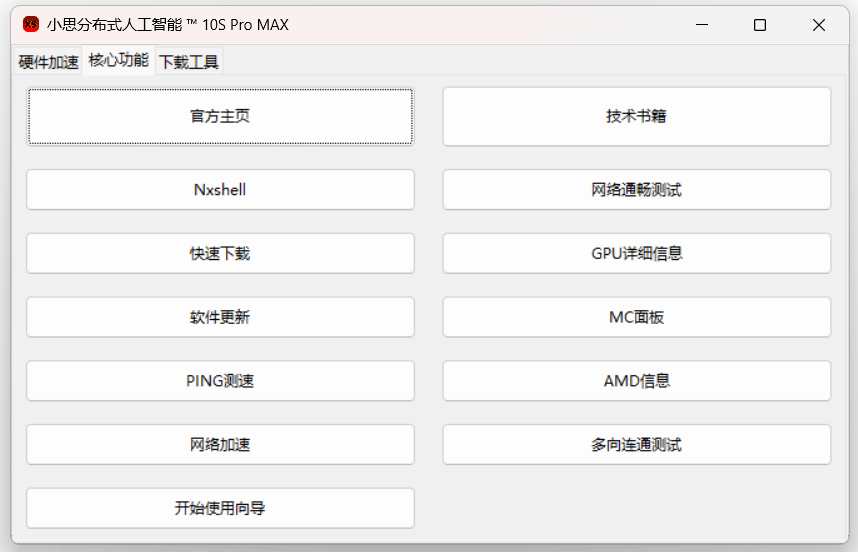Open the 官方主页 button
Screen dimensions: 858x552
click(220, 116)
